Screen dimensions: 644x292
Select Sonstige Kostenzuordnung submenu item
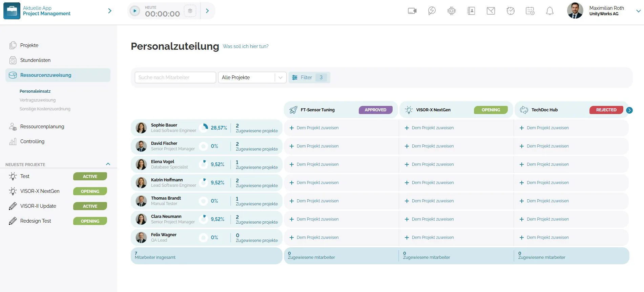click(45, 109)
